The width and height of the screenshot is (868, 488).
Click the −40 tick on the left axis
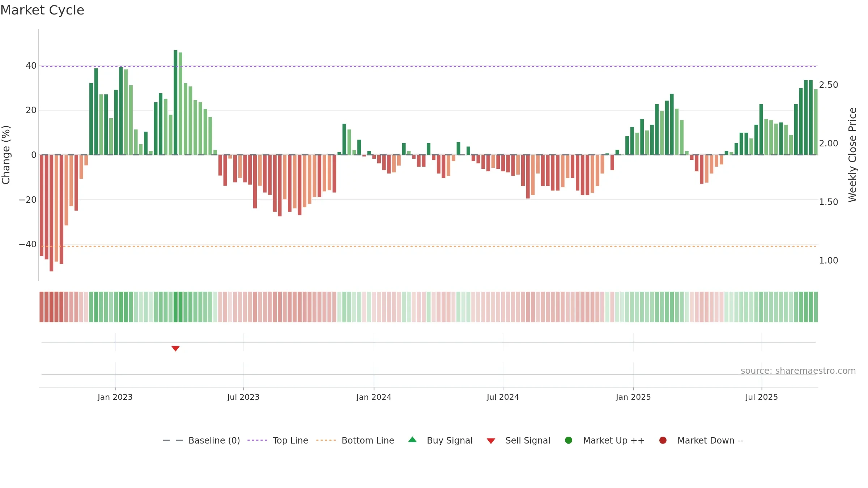pyautogui.click(x=28, y=244)
